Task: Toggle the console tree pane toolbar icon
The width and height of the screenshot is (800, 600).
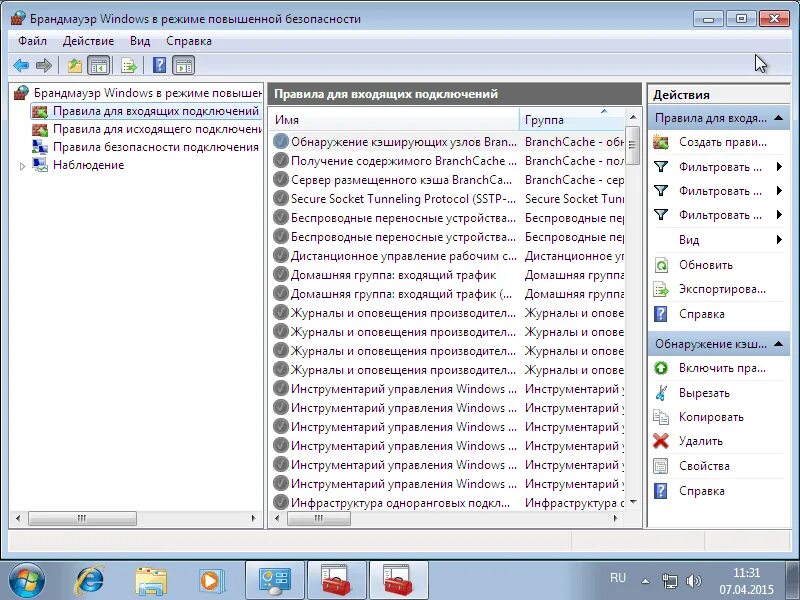Action: 98,65
